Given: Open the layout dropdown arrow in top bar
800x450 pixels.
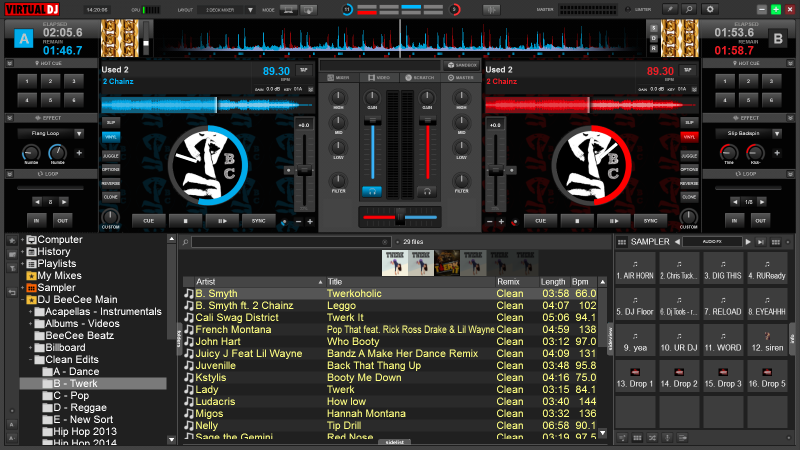Looking at the screenshot, I should (x=250, y=10).
